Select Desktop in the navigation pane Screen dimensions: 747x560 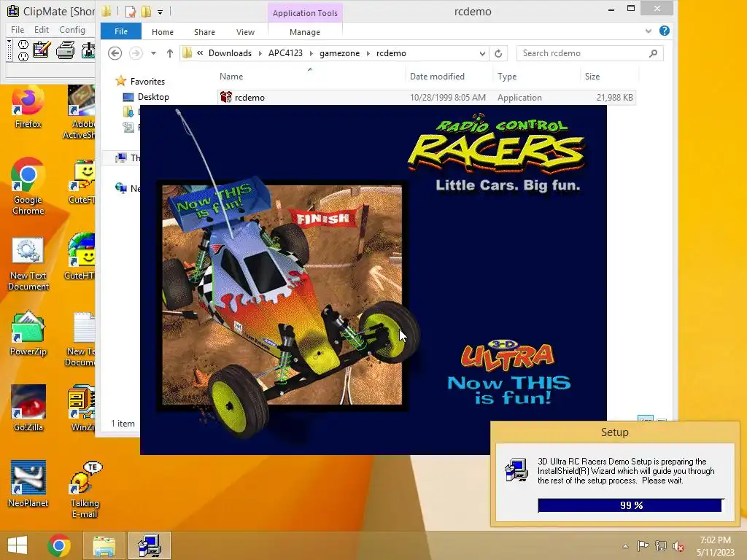153,97
